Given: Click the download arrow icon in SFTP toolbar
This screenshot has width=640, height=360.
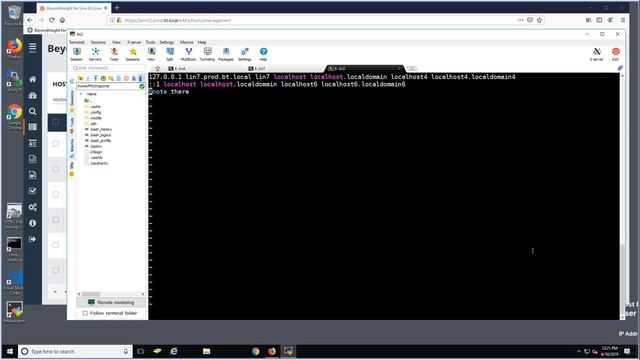Looking at the screenshot, I should click(88, 78).
